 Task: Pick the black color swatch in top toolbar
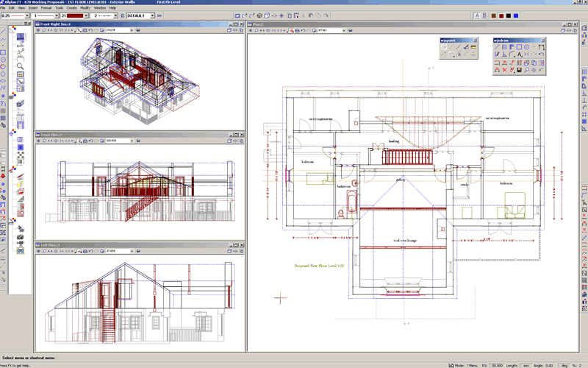pos(509,15)
